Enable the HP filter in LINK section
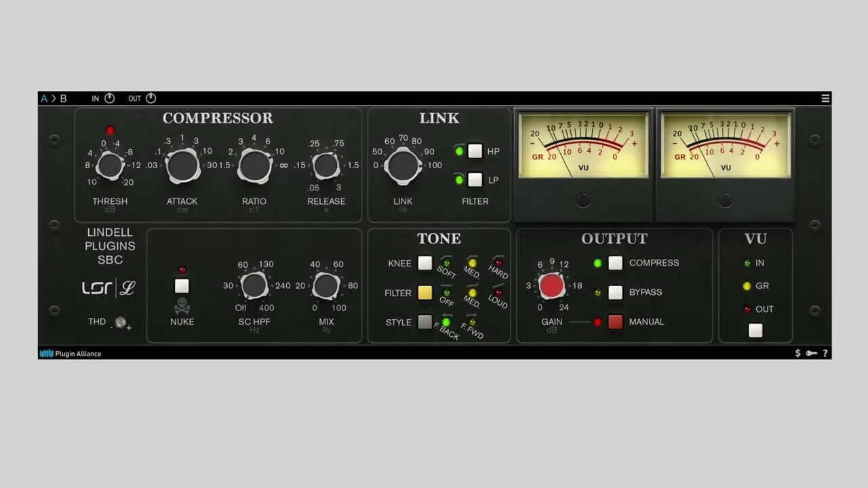The image size is (868, 488). pos(475,152)
